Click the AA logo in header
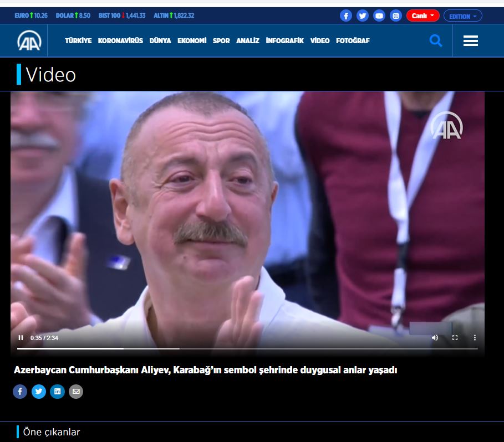Viewport: 504px width, 442px height. tap(29, 40)
